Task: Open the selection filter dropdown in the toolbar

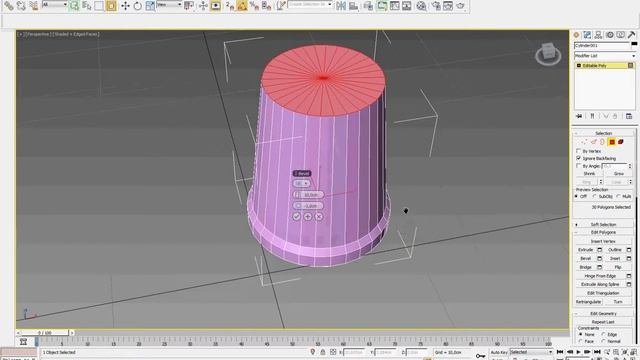Action: tap(55, 4)
